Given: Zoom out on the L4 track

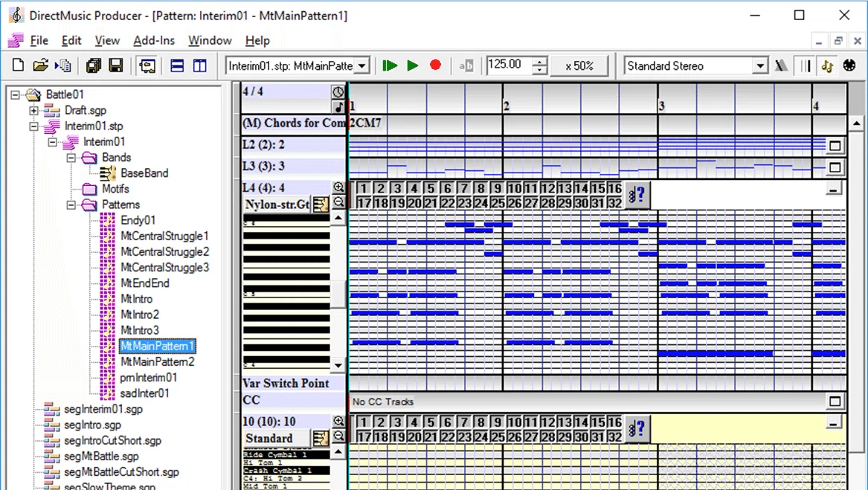Looking at the screenshot, I should coord(338,202).
